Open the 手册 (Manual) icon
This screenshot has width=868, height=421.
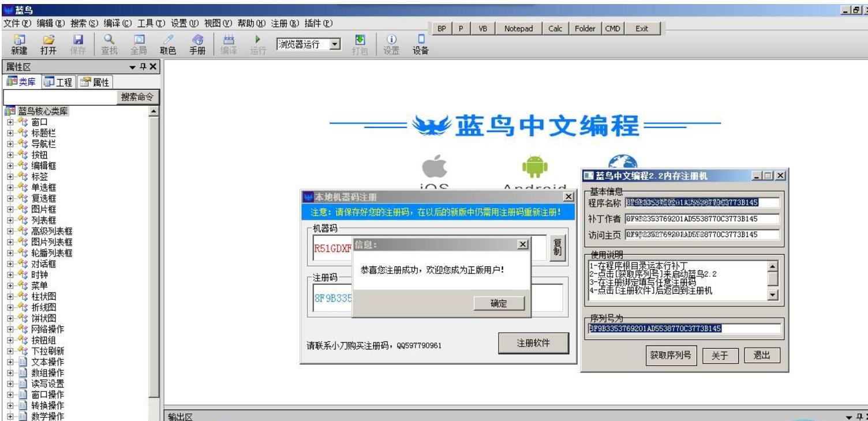[197, 39]
